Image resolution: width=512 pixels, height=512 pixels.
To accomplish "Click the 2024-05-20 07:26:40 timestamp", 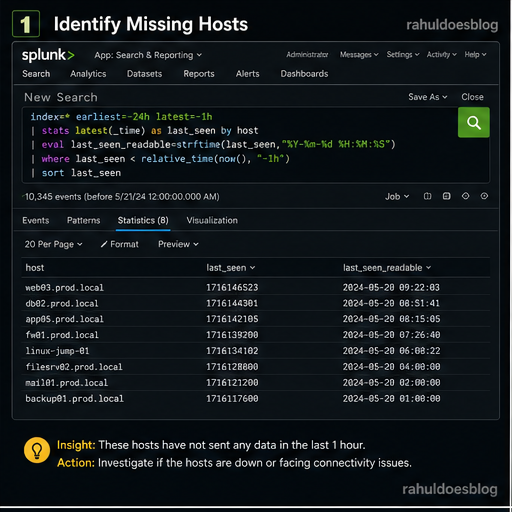I will [x=391, y=335].
